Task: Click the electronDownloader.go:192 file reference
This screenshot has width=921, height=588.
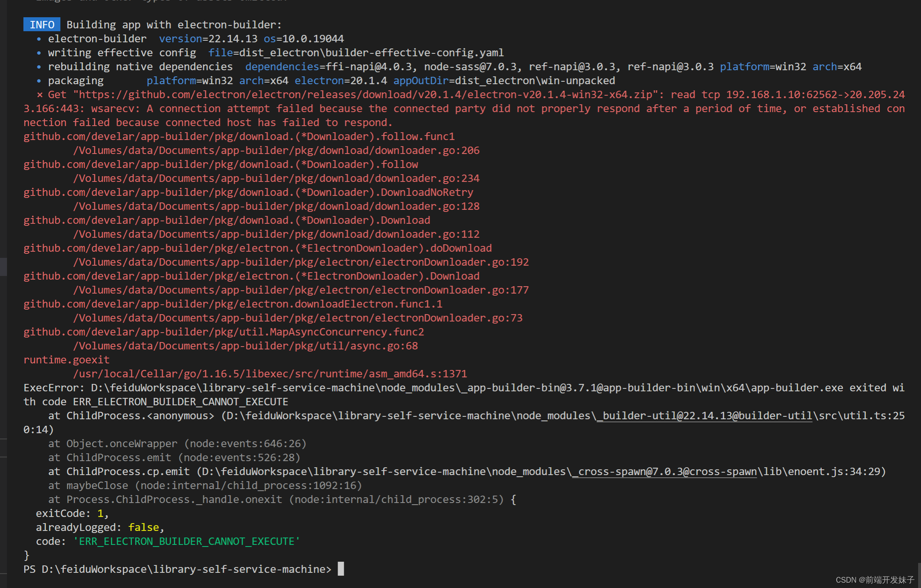Action: (x=452, y=262)
